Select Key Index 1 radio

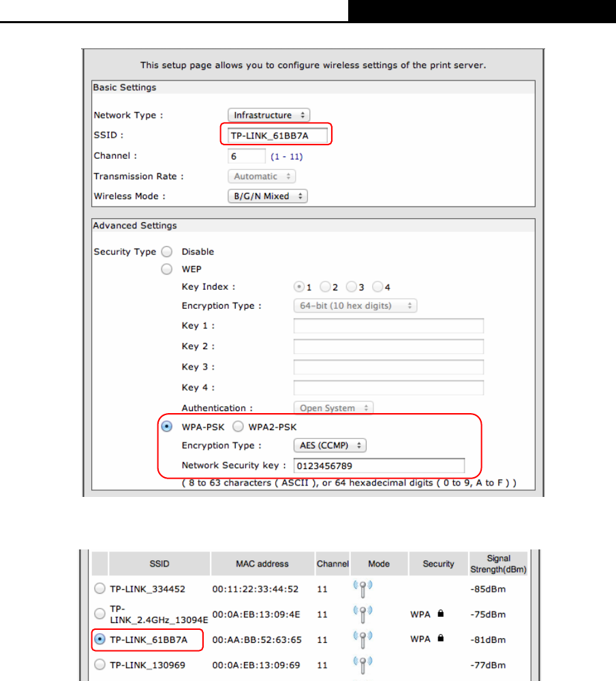coord(298,286)
